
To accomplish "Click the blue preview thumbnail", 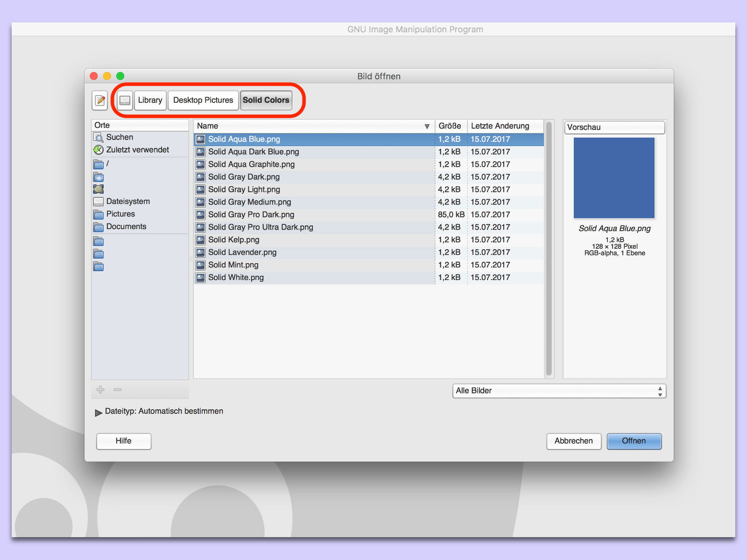I will coord(614,178).
